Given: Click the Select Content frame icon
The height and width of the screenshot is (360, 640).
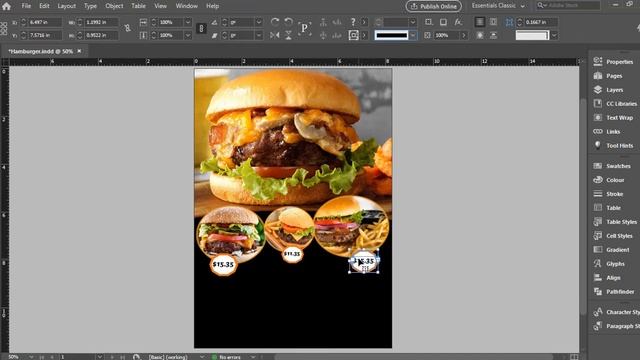Looking at the screenshot, I should [x=353, y=35].
